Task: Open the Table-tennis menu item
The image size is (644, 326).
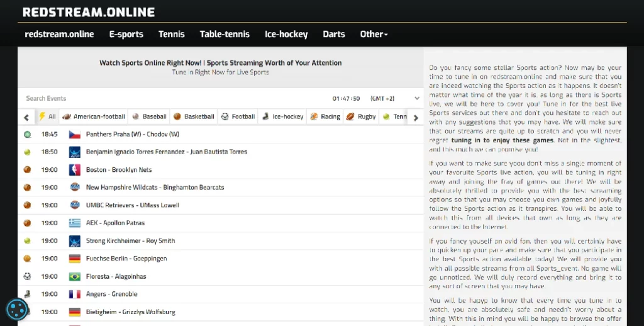Action: pos(225,34)
